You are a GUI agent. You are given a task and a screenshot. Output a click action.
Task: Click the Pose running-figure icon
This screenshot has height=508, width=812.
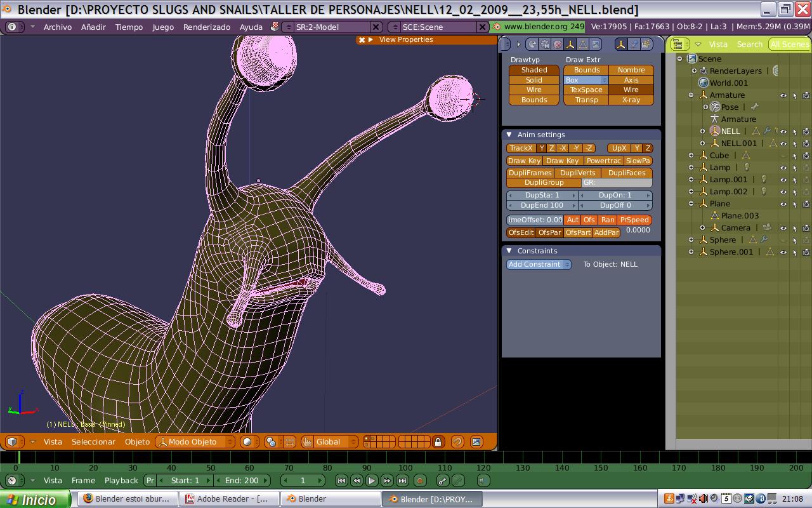point(715,107)
